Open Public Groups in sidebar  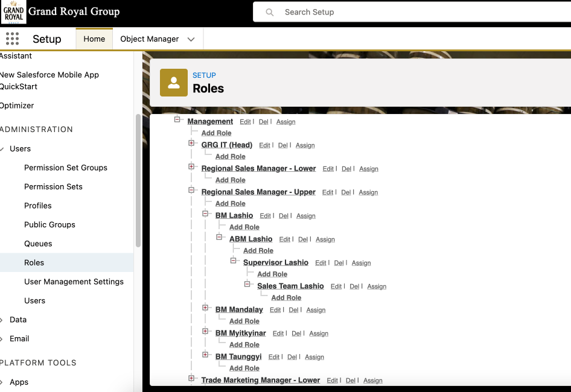tap(49, 224)
